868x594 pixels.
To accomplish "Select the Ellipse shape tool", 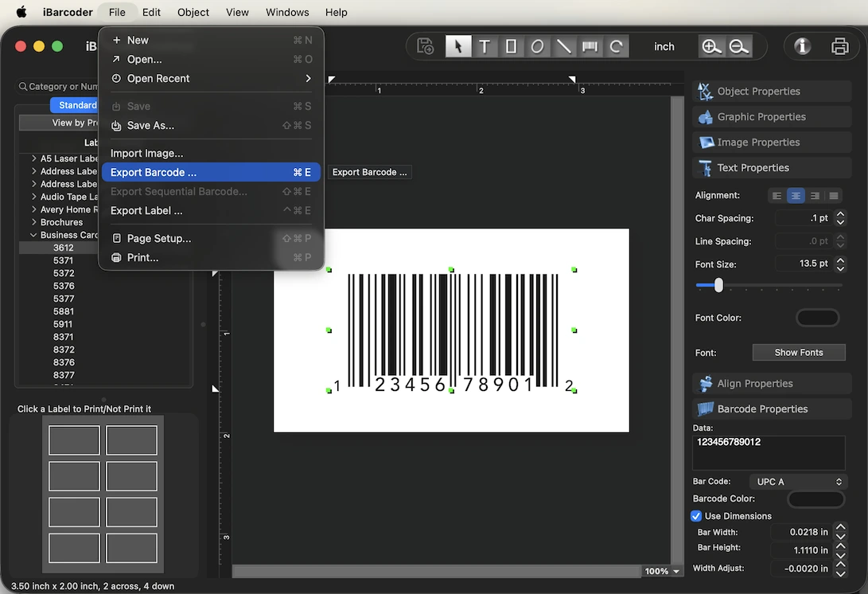I will (x=537, y=46).
